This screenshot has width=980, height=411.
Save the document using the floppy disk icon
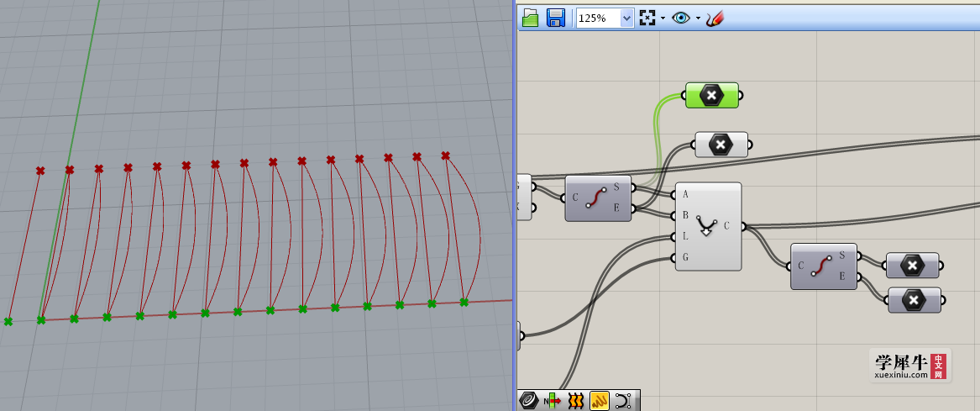[556, 18]
